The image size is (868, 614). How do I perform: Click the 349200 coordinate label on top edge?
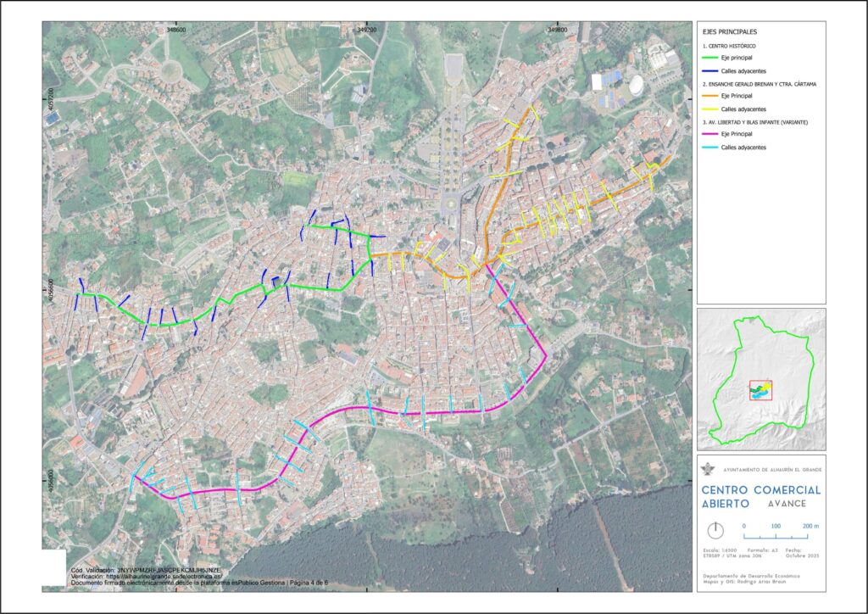pyautogui.click(x=367, y=28)
